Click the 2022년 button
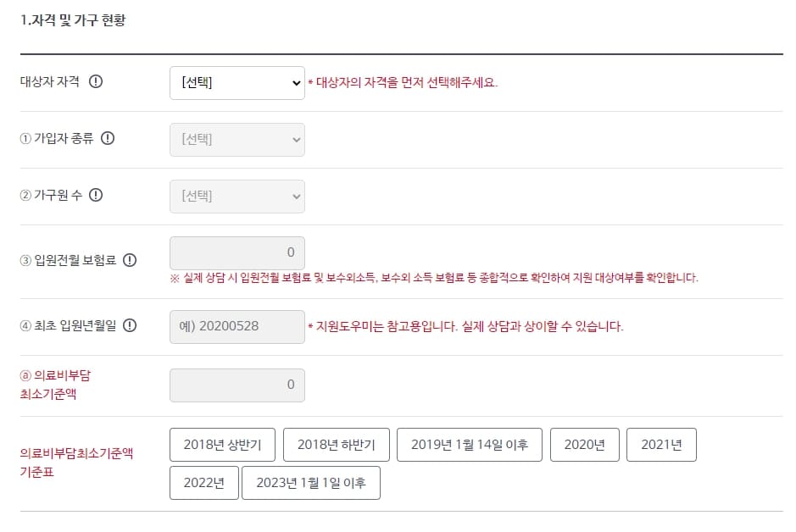This screenshot has width=796, height=532. pyautogui.click(x=203, y=483)
